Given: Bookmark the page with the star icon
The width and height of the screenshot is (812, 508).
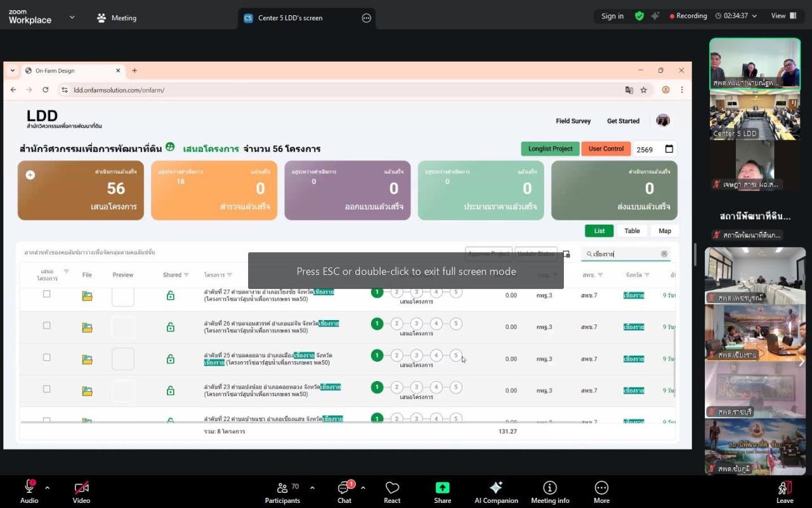Looking at the screenshot, I should [643, 90].
